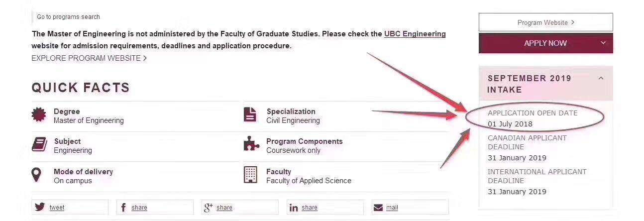
Task: Click the Subject book icon
Action: click(39, 145)
